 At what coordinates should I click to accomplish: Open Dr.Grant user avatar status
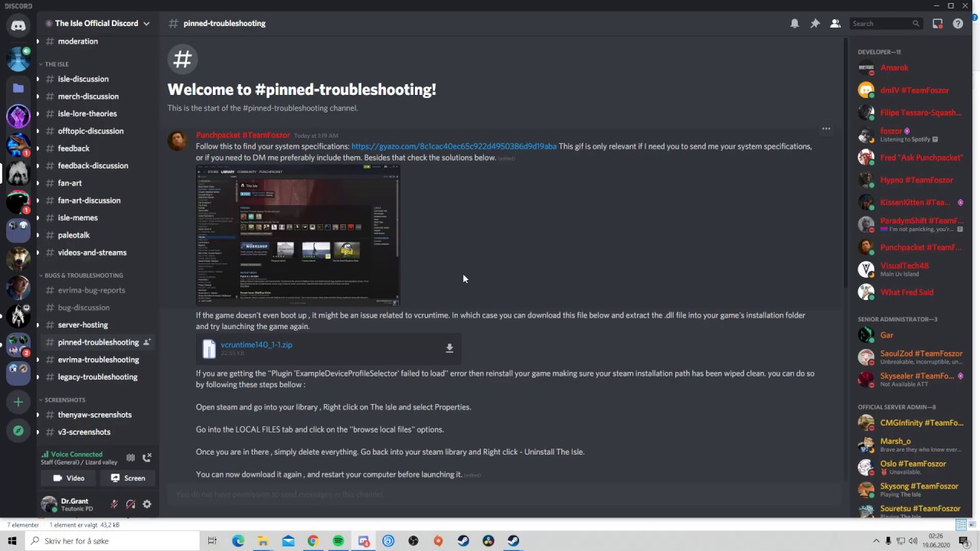(49, 504)
